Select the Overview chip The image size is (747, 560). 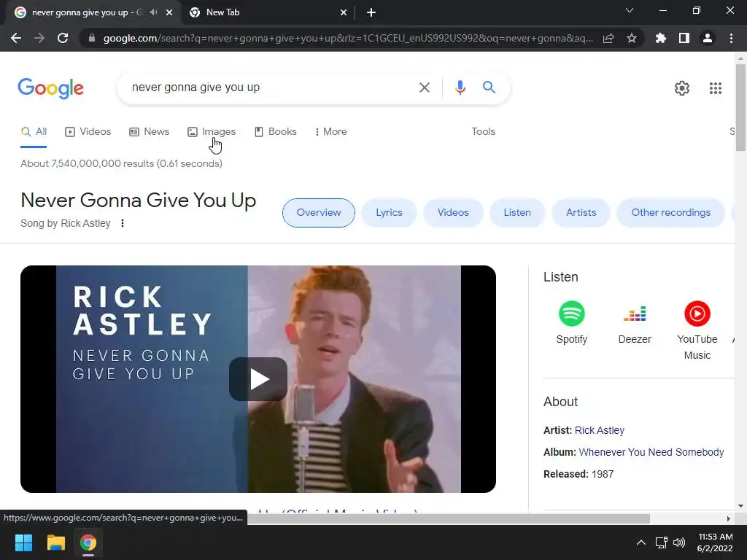319,213
